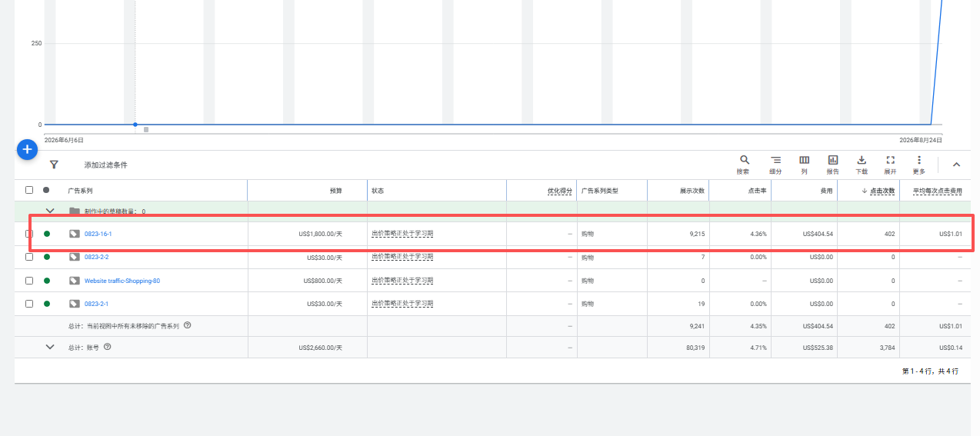The width and height of the screenshot is (980, 436).
Task: Expand the 总计：账号 totals row
Action: pos(51,347)
